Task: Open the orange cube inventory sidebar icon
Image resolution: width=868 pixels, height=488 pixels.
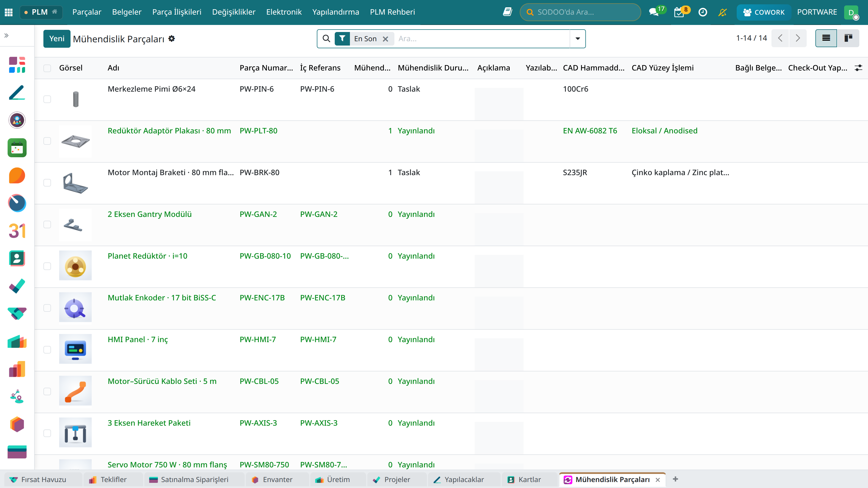Action: 17,424
